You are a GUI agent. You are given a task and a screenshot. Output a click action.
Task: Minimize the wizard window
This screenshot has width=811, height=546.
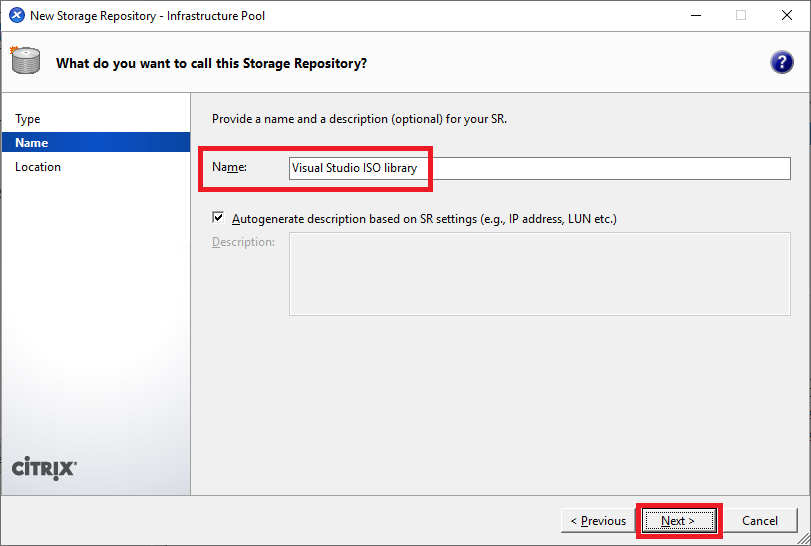click(695, 16)
